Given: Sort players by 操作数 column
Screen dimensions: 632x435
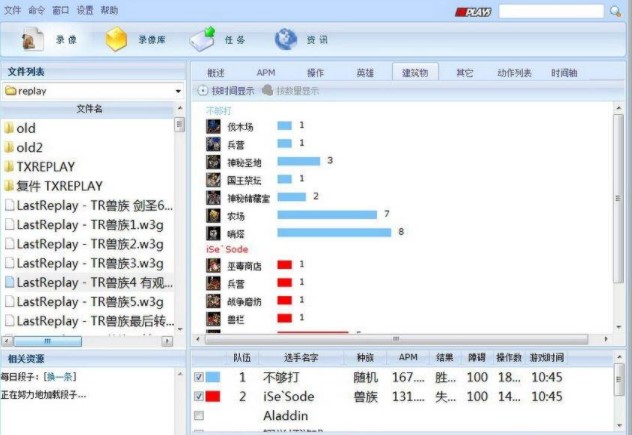Looking at the screenshot, I should tap(509, 357).
